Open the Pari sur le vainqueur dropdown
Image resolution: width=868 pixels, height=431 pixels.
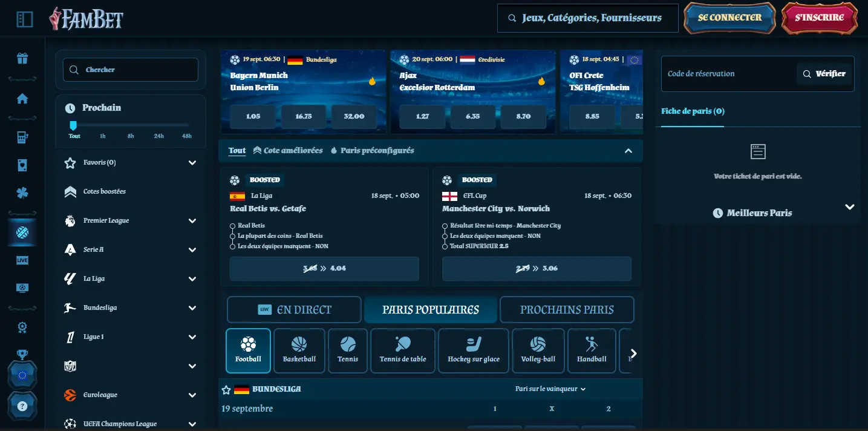[x=550, y=389]
